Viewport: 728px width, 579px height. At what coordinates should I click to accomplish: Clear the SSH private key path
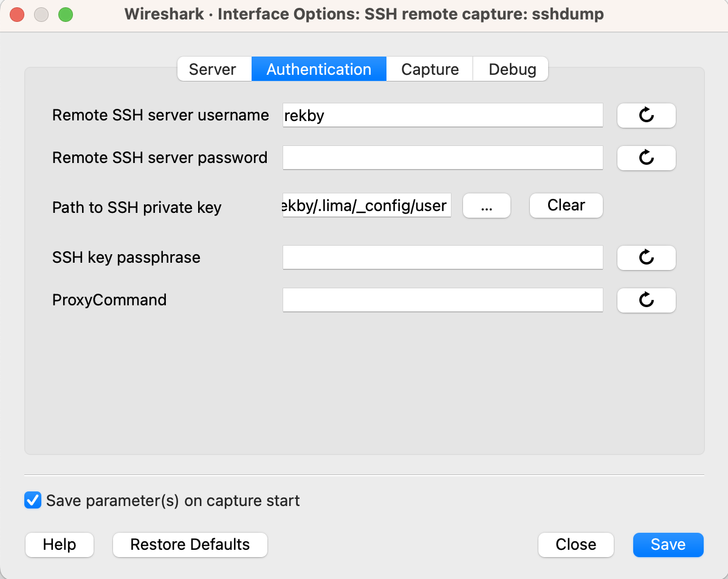(565, 206)
